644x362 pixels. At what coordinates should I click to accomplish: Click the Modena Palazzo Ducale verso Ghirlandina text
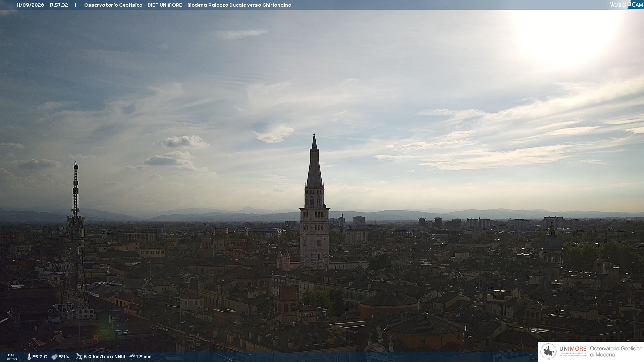click(239, 5)
